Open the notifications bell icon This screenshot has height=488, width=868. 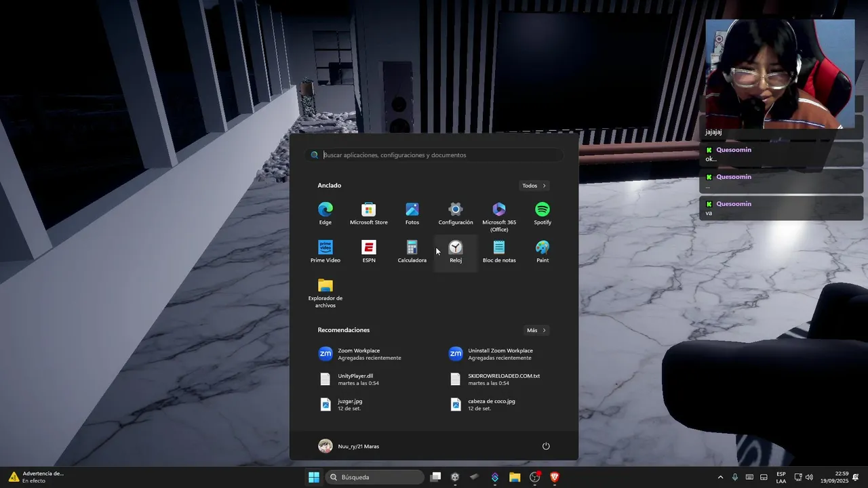tap(856, 477)
